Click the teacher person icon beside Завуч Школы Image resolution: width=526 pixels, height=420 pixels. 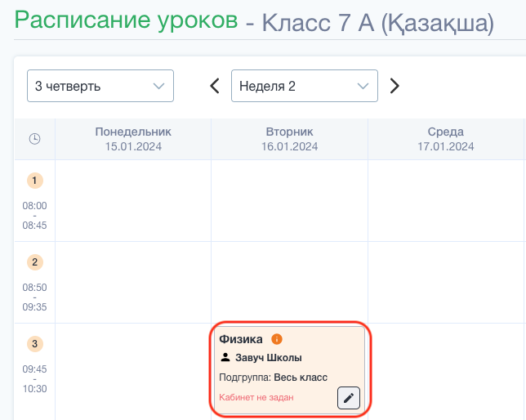point(225,357)
